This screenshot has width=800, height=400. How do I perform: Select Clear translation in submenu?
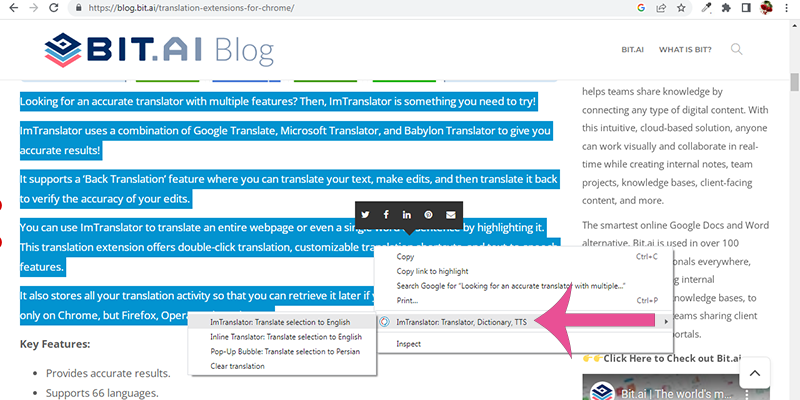coord(238,366)
